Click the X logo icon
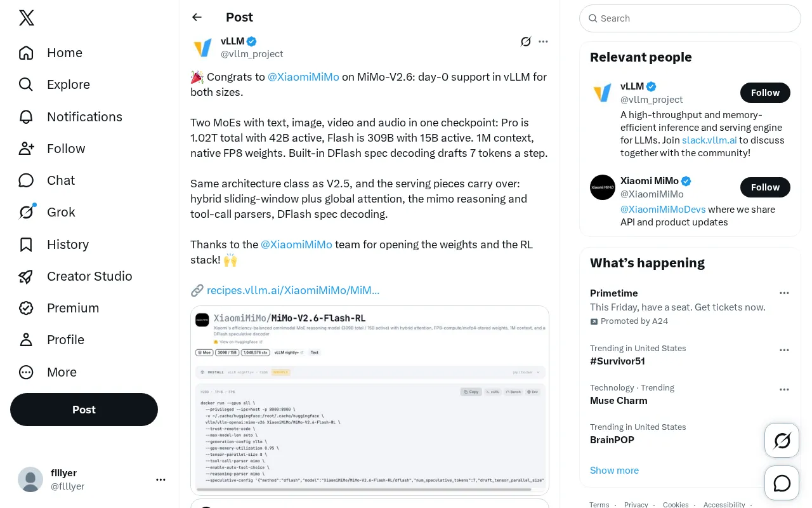 pos(27,18)
